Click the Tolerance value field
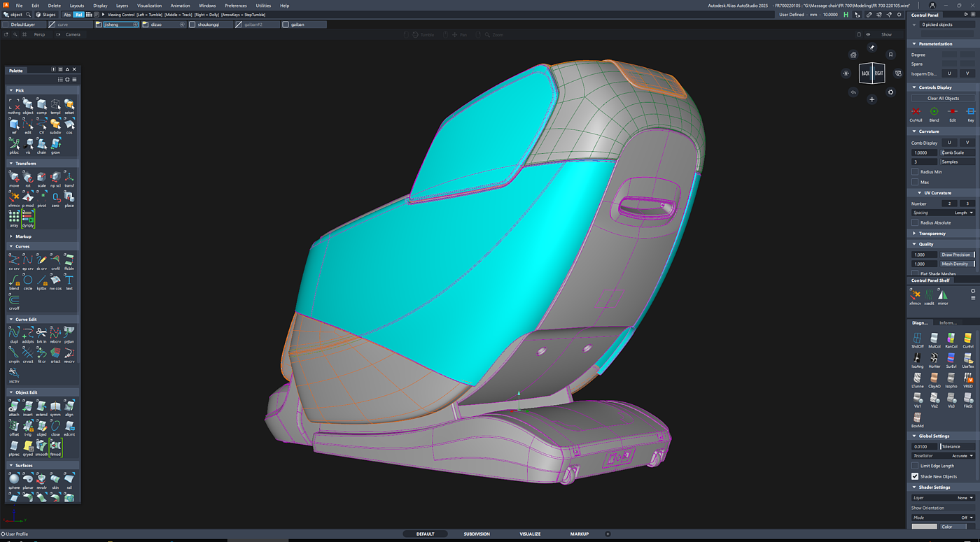 click(924, 446)
